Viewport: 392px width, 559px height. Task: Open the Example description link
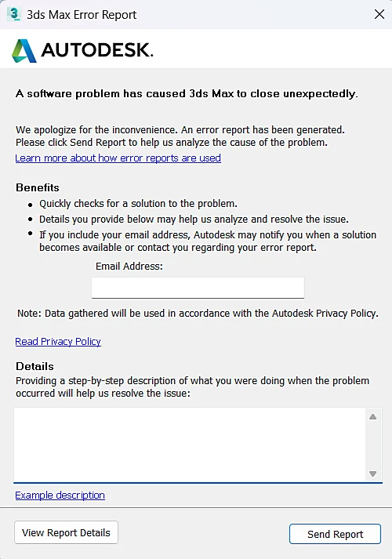[60, 495]
